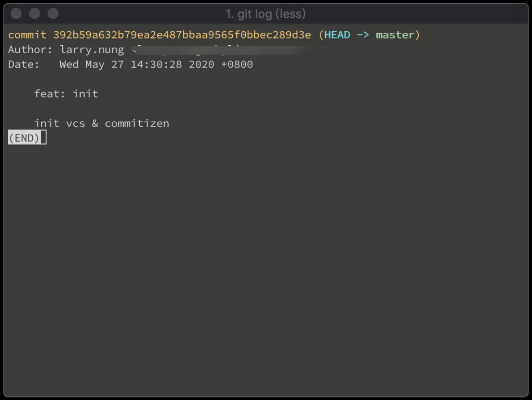Click the zoom window button
532x400 pixels.
[x=52, y=14]
